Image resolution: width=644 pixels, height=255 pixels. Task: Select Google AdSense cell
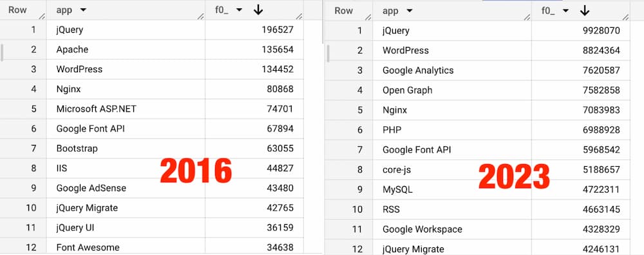126,188
